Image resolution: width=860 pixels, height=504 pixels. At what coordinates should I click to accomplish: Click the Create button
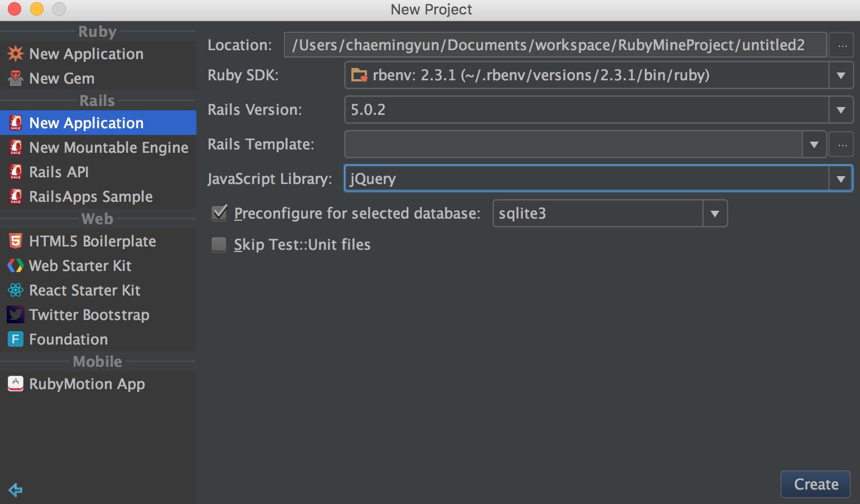816,484
